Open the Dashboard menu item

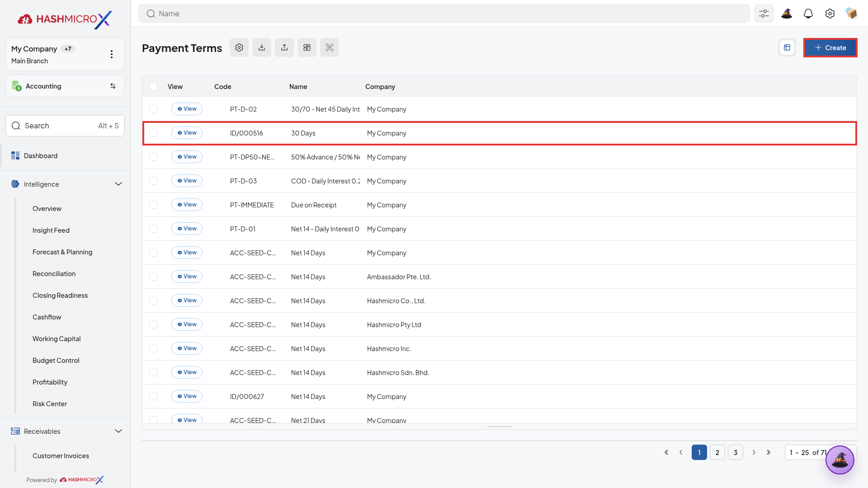coord(65,155)
